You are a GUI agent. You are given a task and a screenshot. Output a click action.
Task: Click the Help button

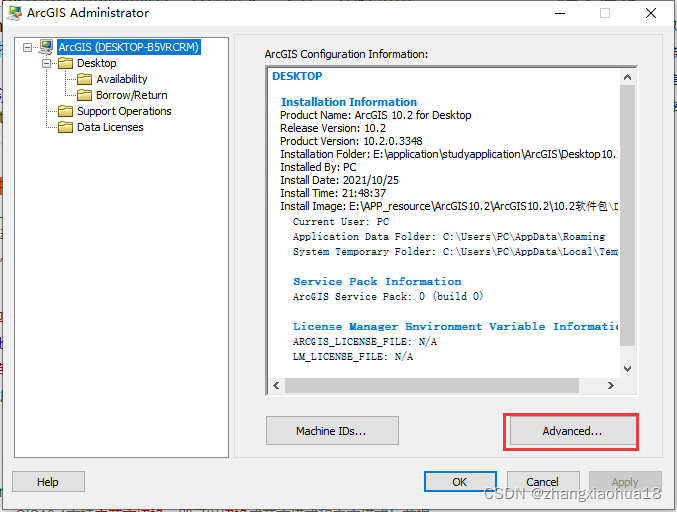click(x=48, y=482)
